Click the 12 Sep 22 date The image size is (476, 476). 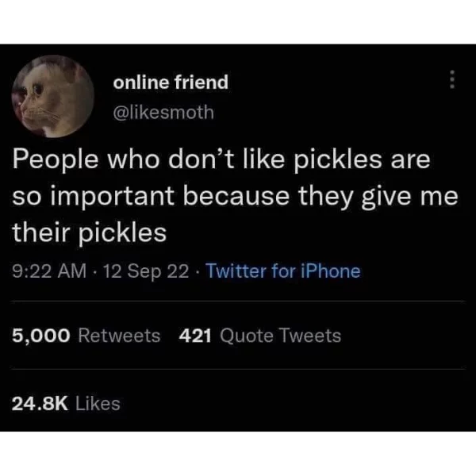[x=146, y=271]
